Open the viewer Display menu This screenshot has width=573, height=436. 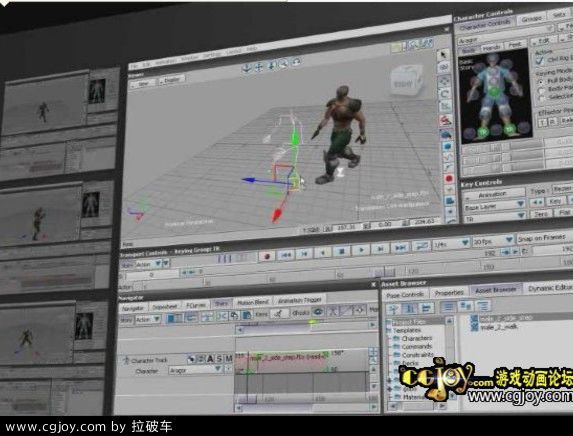tap(172, 80)
